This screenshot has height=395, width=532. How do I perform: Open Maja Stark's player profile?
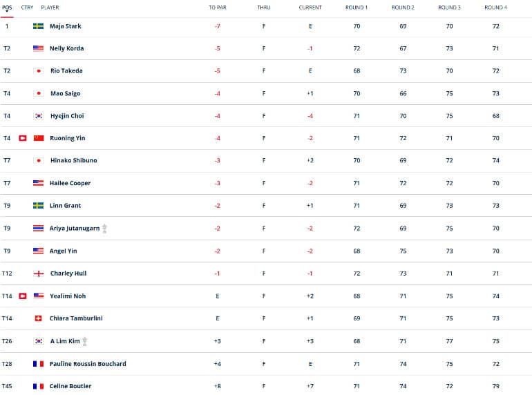tap(66, 26)
